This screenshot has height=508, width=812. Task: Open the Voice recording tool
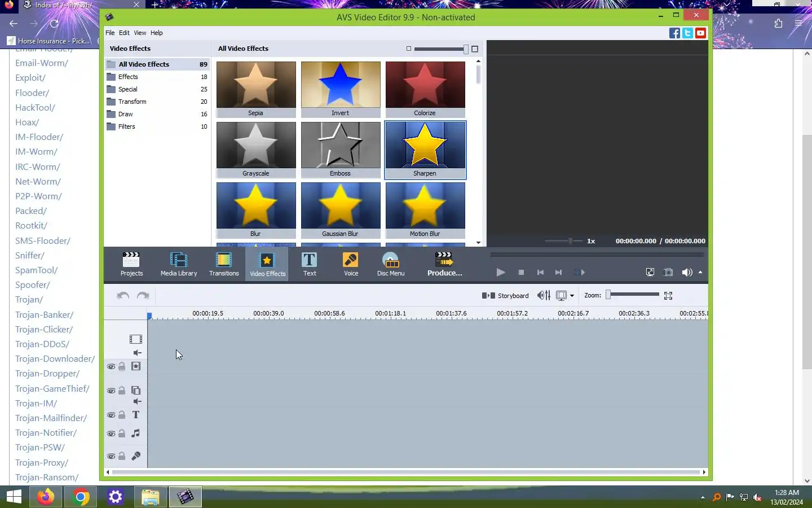[351, 264]
